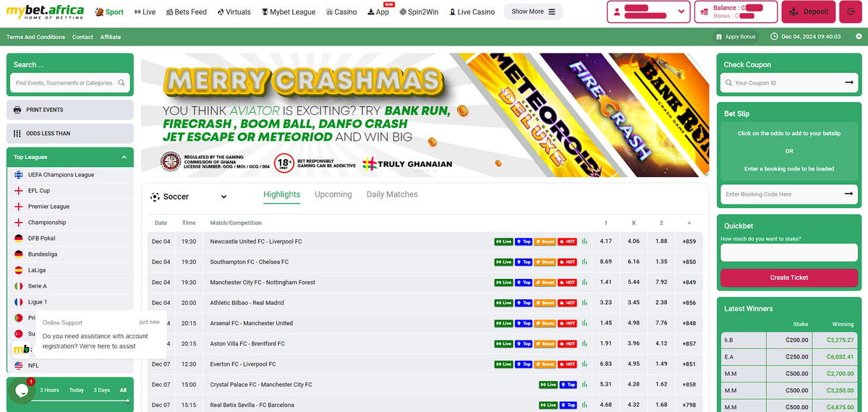Screen dimensions: 868x412
Task: Open the user account dropdown
Action: pyautogui.click(x=649, y=12)
